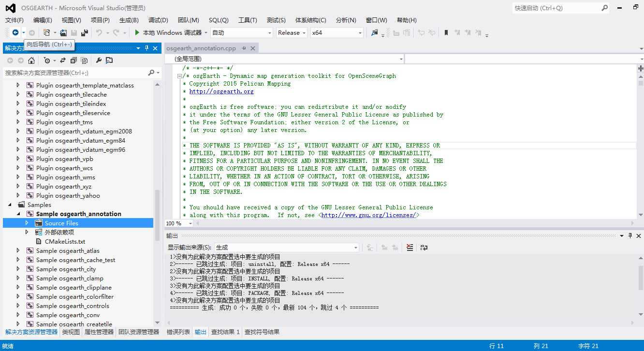Open window position dropdown of output panel
644x351 pixels.
622,235
